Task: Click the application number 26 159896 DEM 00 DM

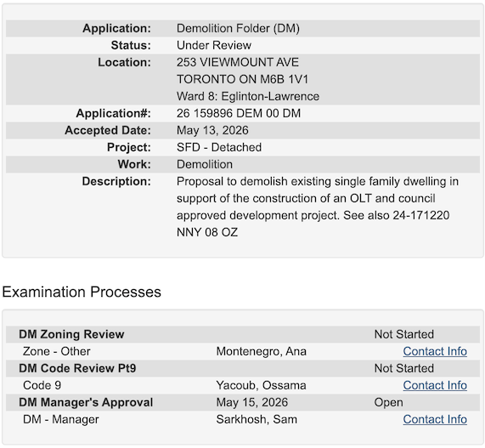Action: click(x=239, y=113)
